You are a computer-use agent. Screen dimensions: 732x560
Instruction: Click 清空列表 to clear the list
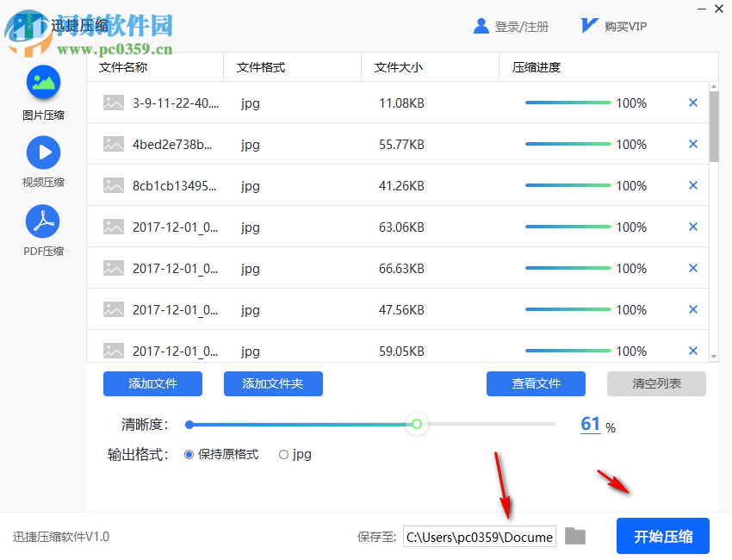pos(656,383)
